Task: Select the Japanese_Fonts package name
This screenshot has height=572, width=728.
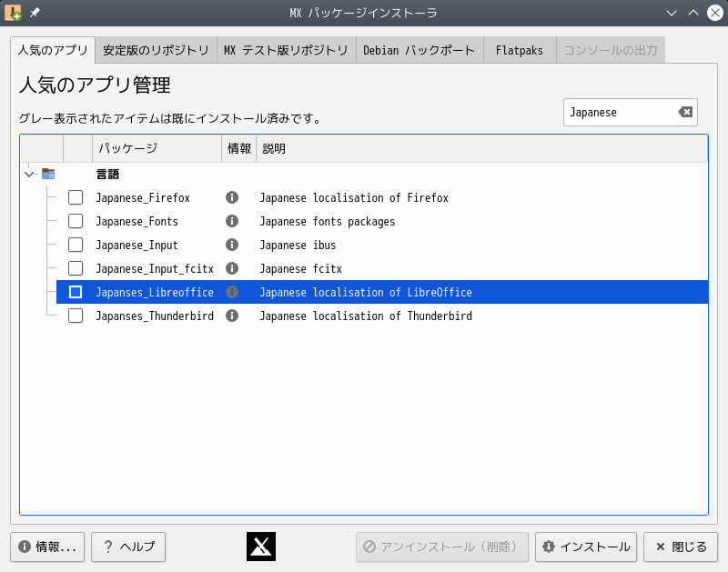Action: 137,221
